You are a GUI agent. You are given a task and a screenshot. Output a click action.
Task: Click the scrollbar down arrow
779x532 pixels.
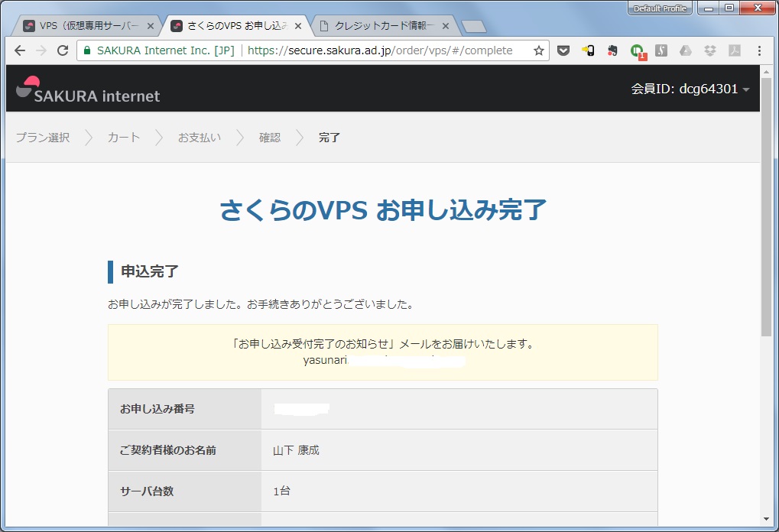pyautogui.click(x=766, y=519)
